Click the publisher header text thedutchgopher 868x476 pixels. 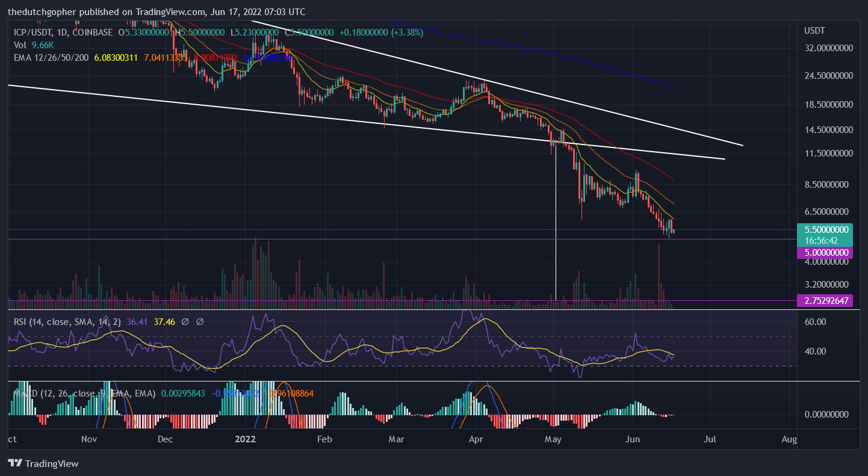tap(43, 12)
